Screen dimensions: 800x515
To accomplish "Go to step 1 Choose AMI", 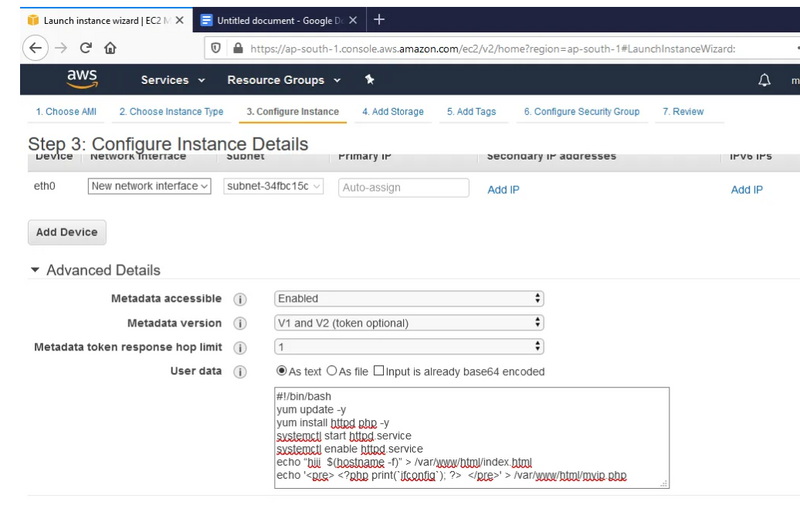I will click(66, 112).
